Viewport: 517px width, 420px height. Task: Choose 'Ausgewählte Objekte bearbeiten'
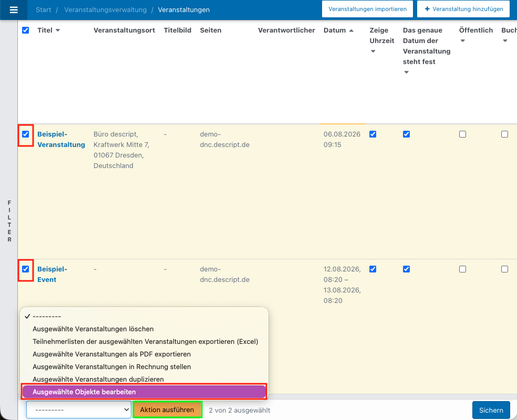(x=144, y=392)
